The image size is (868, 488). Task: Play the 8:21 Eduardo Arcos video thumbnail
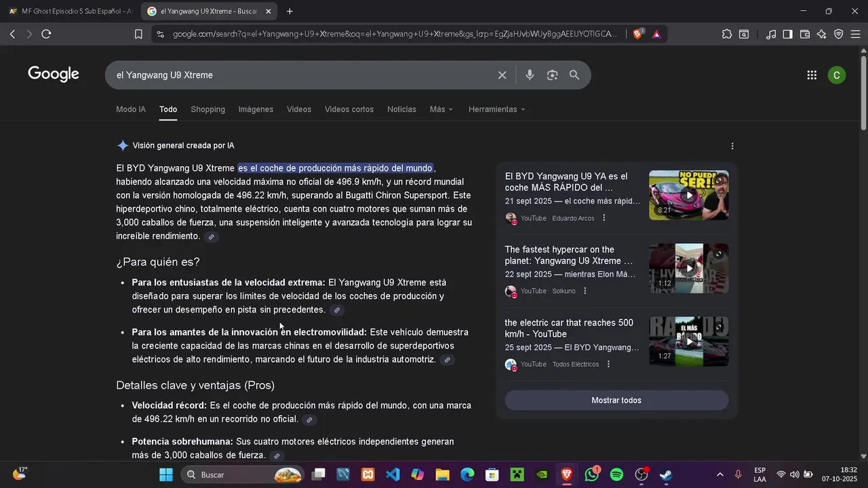689,195
